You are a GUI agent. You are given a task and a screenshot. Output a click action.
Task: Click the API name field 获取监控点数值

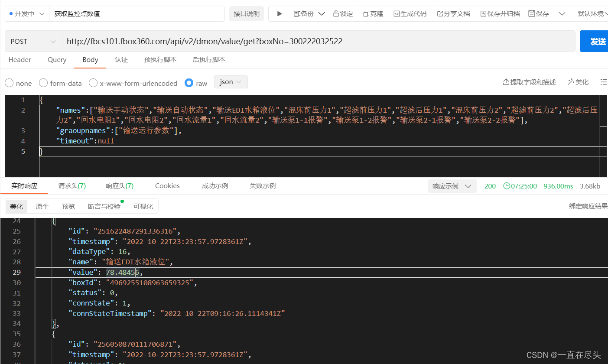click(137, 14)
